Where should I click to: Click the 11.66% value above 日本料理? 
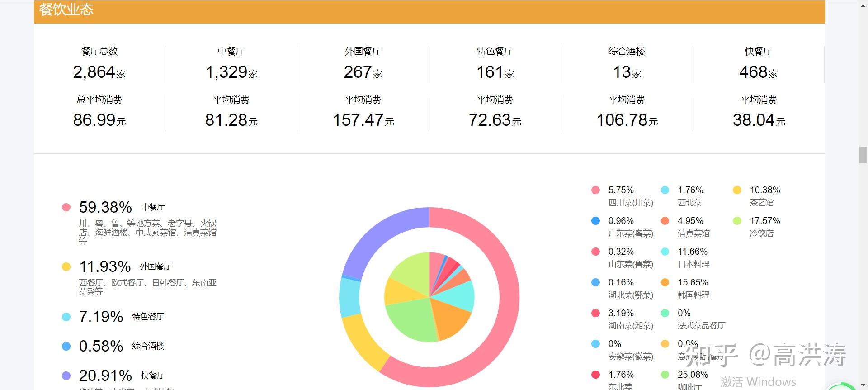pos(693,252)
